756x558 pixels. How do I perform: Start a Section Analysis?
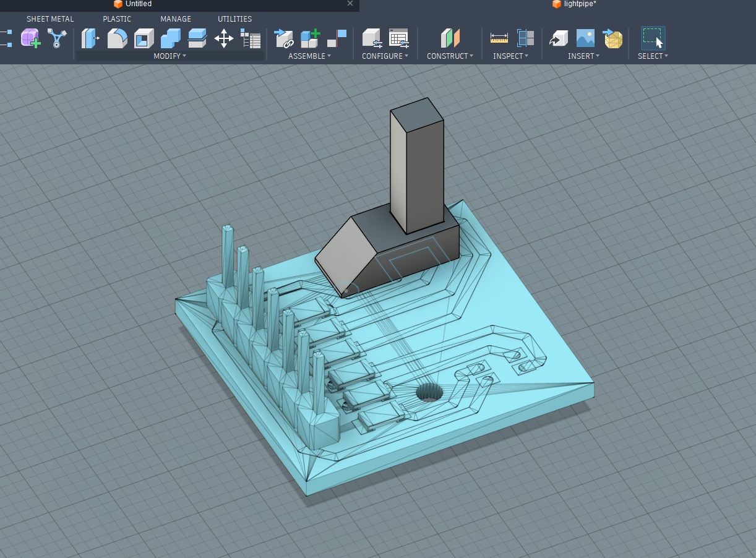coord(525,38)
